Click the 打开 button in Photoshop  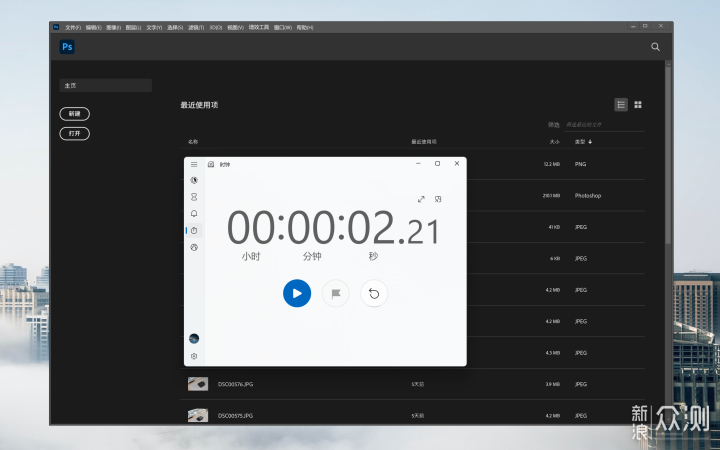[74, 134]
